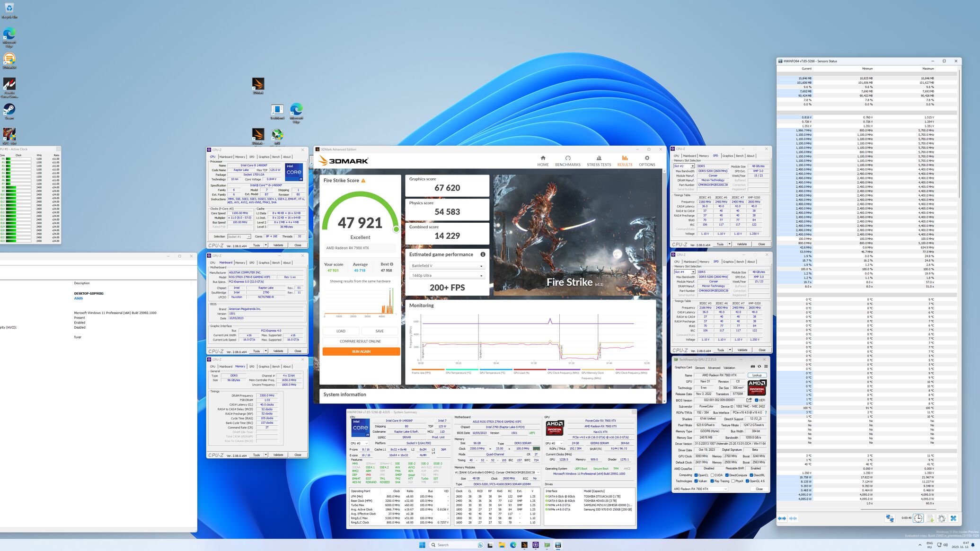Screen dimensions: 980x551
Task: Open the Slot #4 memory slot dropdown
Action: point(684,272)
